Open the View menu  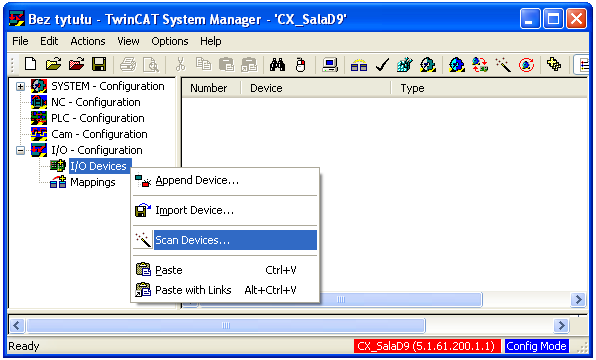128,41
